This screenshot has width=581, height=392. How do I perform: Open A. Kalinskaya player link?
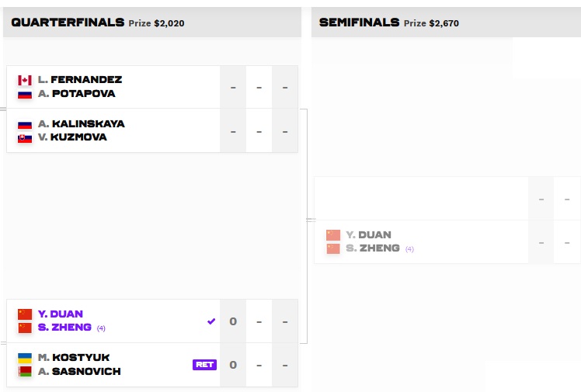pos(81,123)
